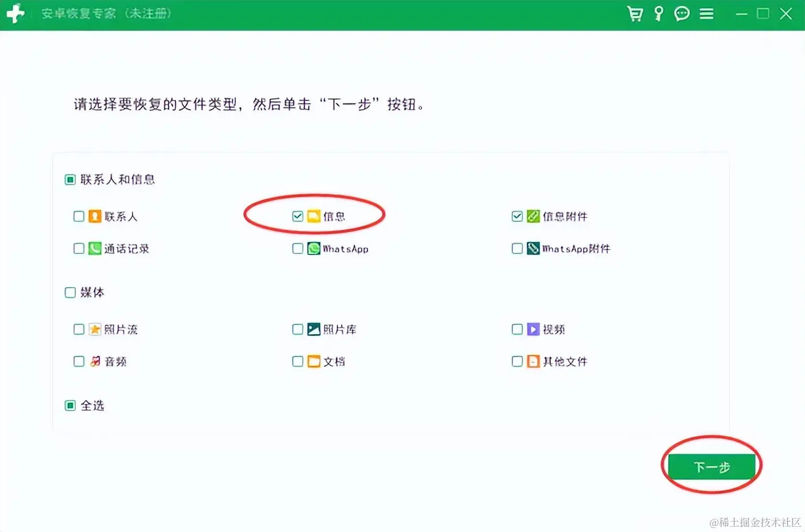Image resolution: width=805 pixels, height=532 pixels.
Task: Click the 全选 label text
Action: 92,406
